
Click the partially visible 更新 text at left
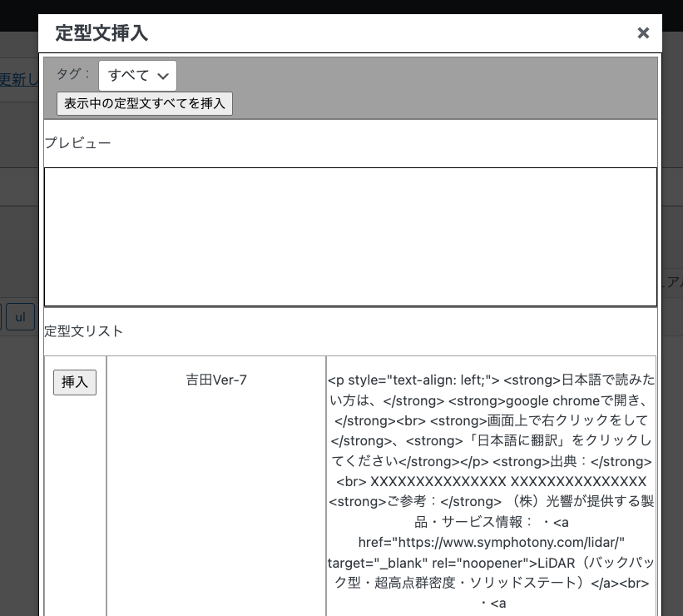click(18, 80)
